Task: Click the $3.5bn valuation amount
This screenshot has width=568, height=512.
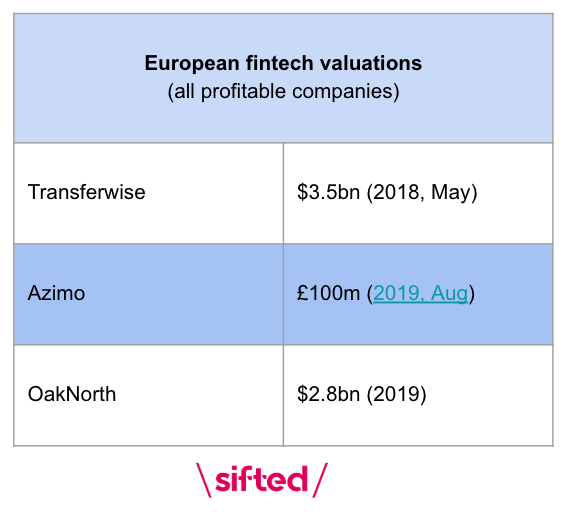Action: 328,192
